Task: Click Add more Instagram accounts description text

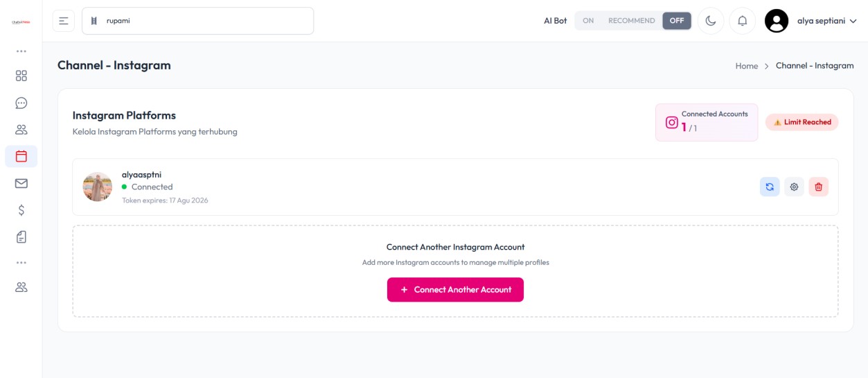Action: [455, 263]
